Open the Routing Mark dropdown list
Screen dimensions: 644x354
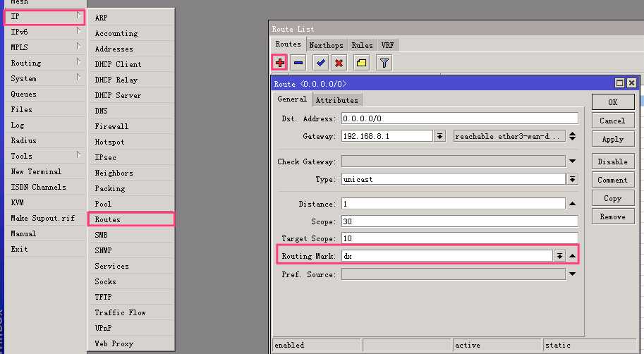[x=559, y=256]
